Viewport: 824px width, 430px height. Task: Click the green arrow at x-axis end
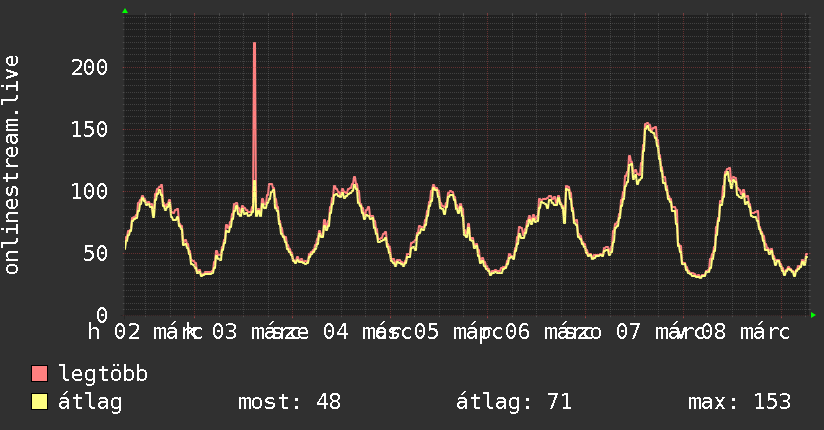click(x=813, y=315)
